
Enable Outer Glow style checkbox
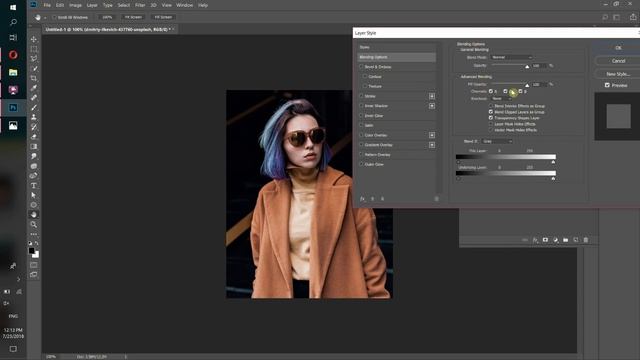point(361,164)
